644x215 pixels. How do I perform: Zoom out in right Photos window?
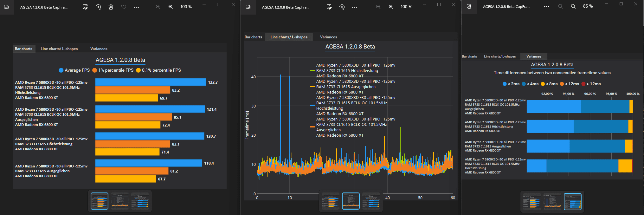pyautogui.click(x=561, y=6)
